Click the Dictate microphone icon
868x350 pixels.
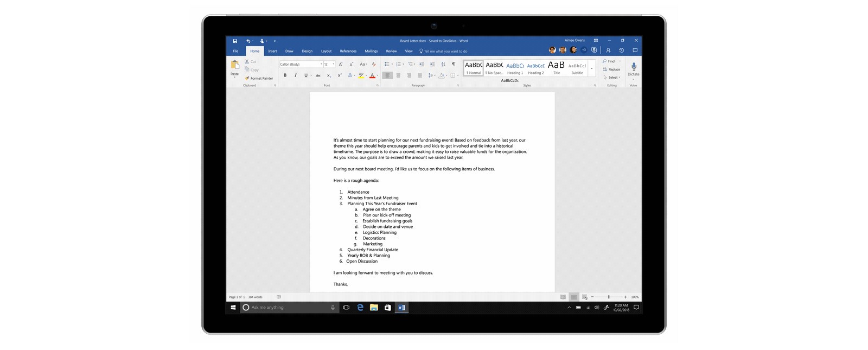633,67
